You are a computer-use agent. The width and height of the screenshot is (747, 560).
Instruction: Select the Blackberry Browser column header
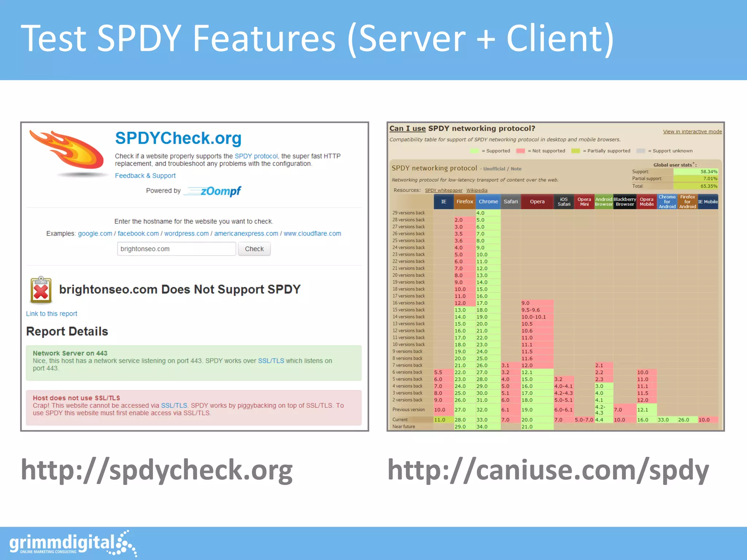625,202
